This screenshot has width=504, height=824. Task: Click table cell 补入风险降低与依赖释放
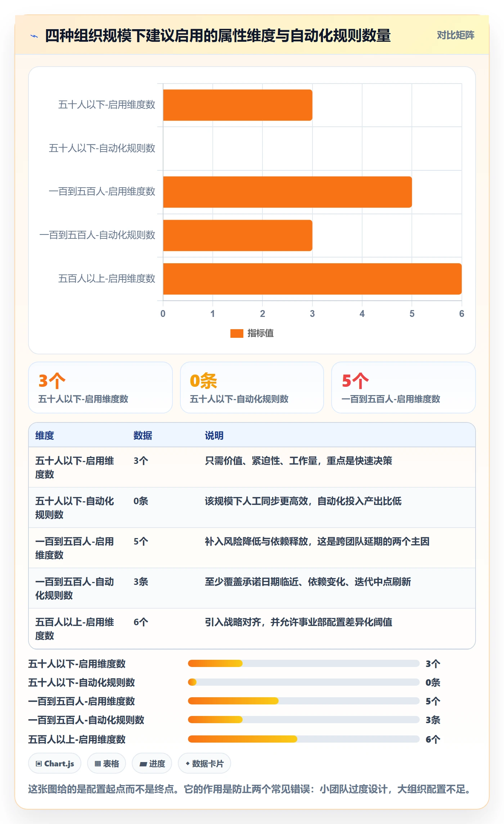tap(317, 541)
